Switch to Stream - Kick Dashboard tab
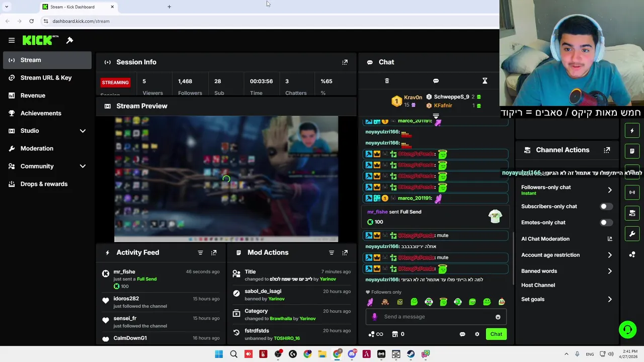The image size is (644, 362). [78, 7]
